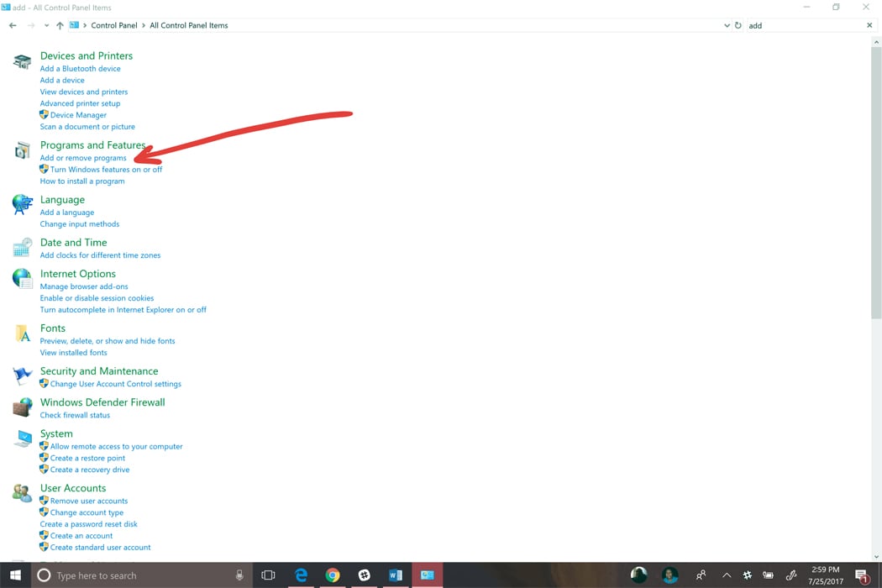
Task: Select the Security and Maintenance flag icon
Action: pyautogui.click(x=21, y=375)
